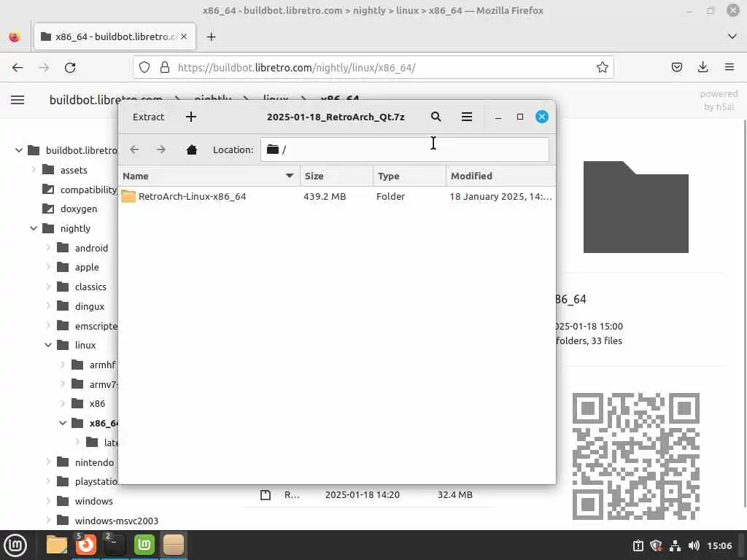This screenshot has width=747, height=560.
Task: Open the Files manager from taskbar
Action: [x=57, y=545]
